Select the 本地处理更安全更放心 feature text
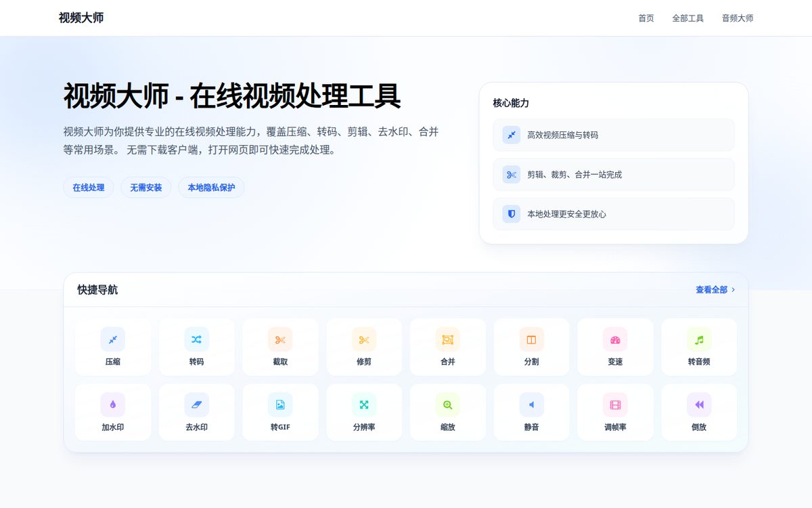Screen dimensions: 812x508 (567, 214)
